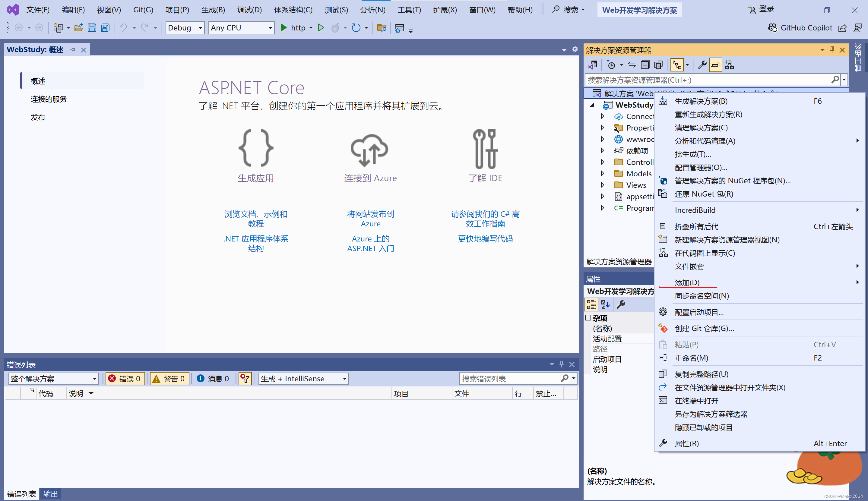Collapse the WebStudy project node
The height and width of the screenshot is (501, 868).
(592, 105)
